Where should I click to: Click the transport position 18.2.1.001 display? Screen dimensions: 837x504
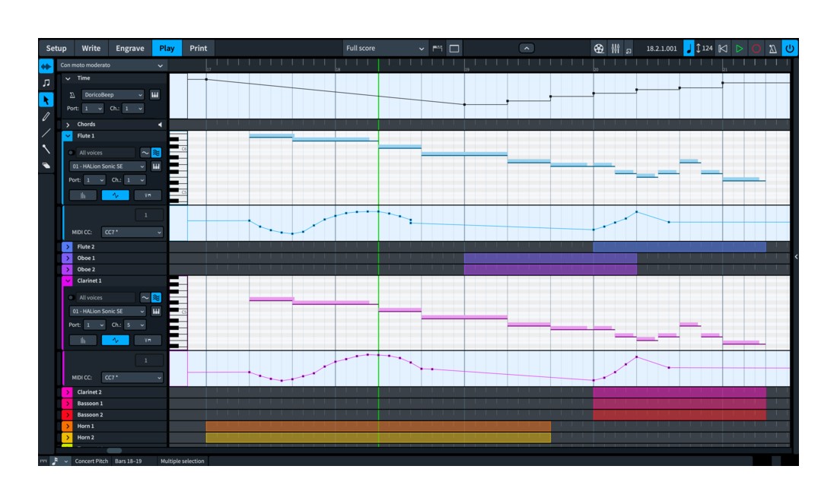[x=661, y=49]
